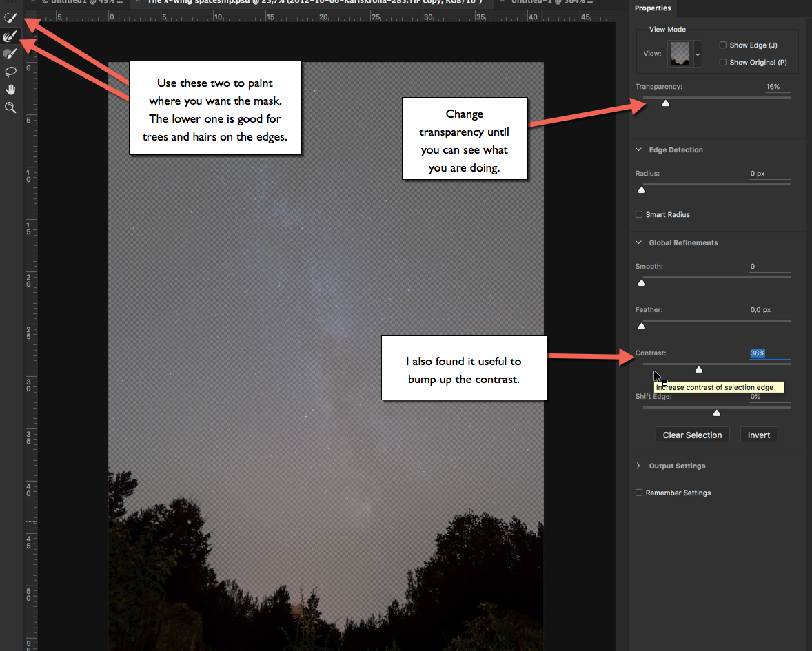Viewport: 812px width, 651px height.
Task: Switch to the first Untitled1 document tab
Action: (77, 1)
